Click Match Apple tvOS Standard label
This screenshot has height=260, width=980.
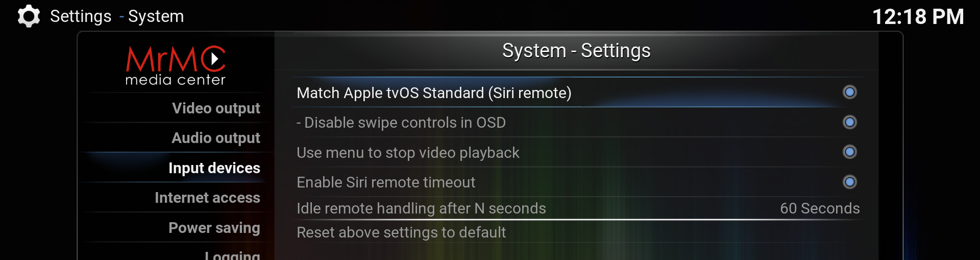tap(434, 93)
